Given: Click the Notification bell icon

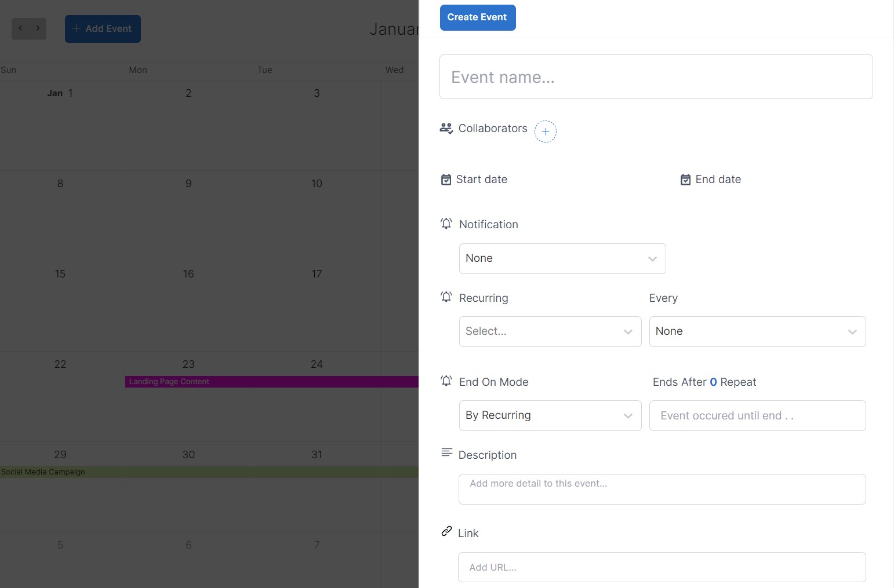Looking at the screenshot, I should click(x=446, y=224).
